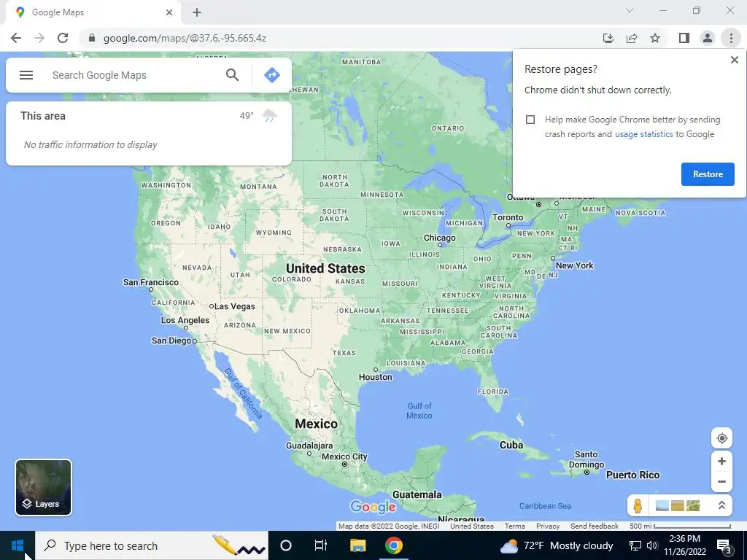Open the Layers satellite thumbnail
Image resolution: width=747 pixels, height=560 pixels.
click(x=43, y=487)
